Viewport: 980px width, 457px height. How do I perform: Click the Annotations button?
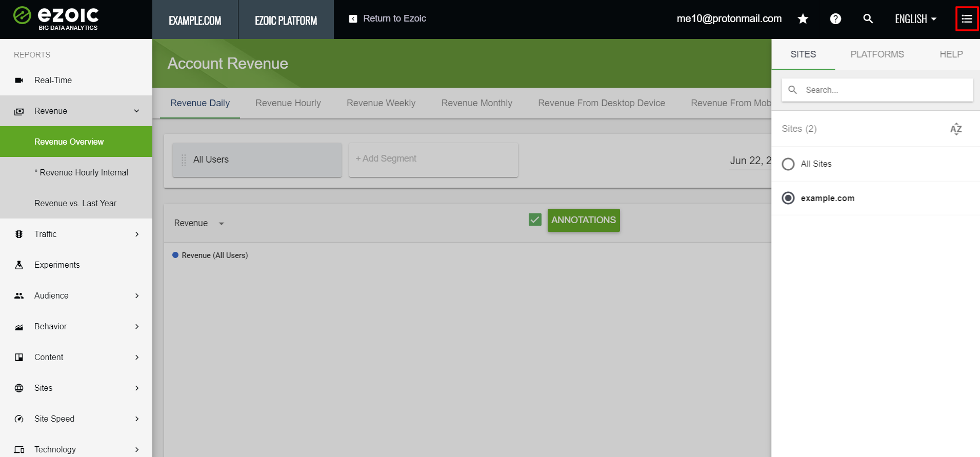[x=584, y=220]
